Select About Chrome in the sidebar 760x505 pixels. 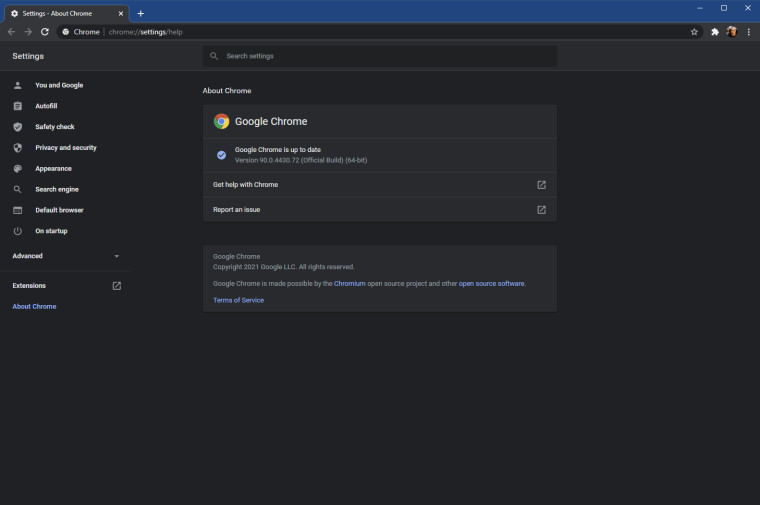(x=34, y=307)
